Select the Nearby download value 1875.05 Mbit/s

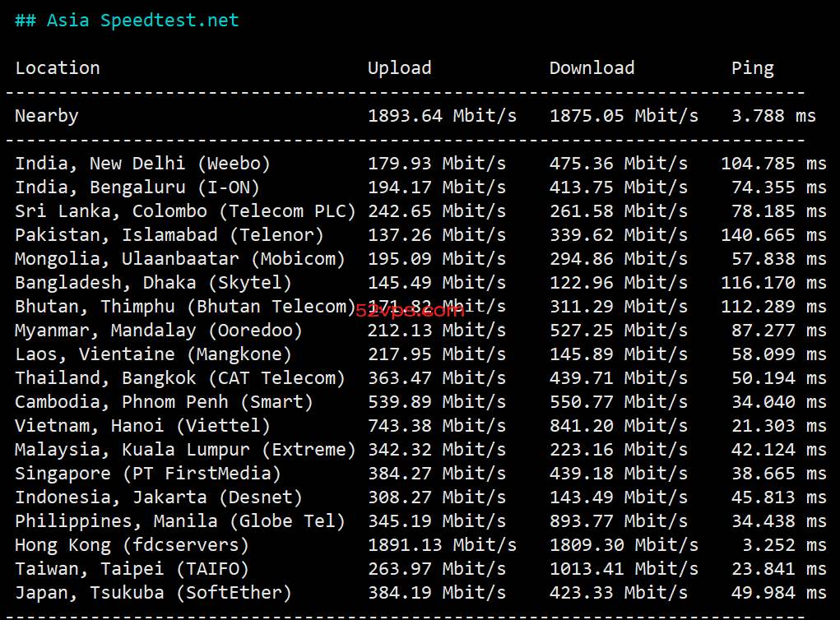[624, 116]
